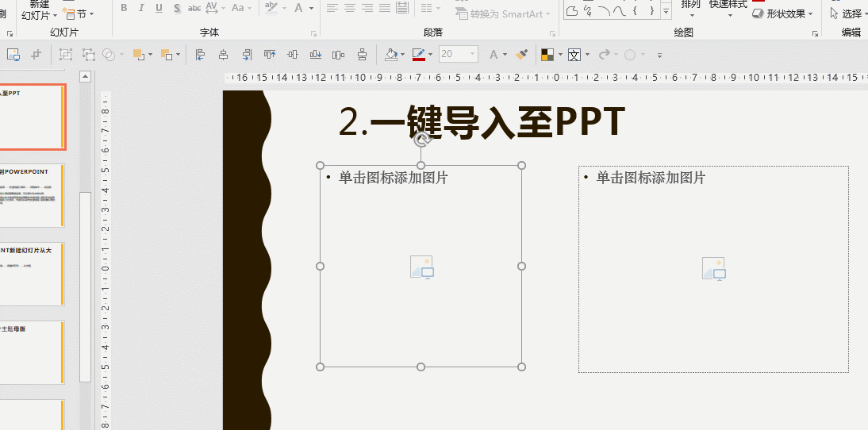Toggle Strikethrough abc formatting

coord(194,8)
